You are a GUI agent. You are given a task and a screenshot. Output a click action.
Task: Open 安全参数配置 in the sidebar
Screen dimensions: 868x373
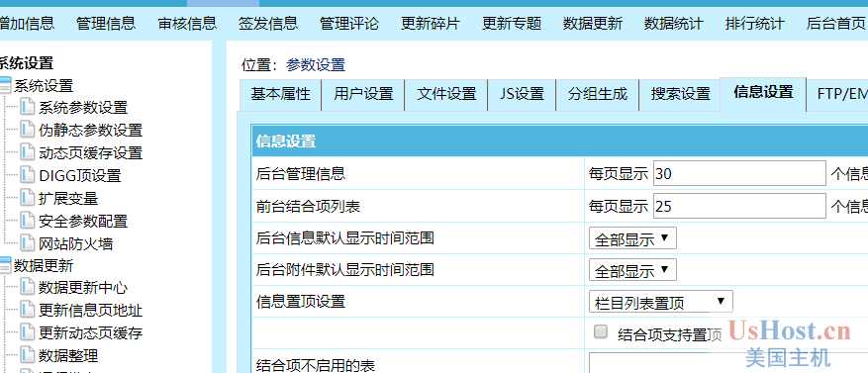click(83, 222)
